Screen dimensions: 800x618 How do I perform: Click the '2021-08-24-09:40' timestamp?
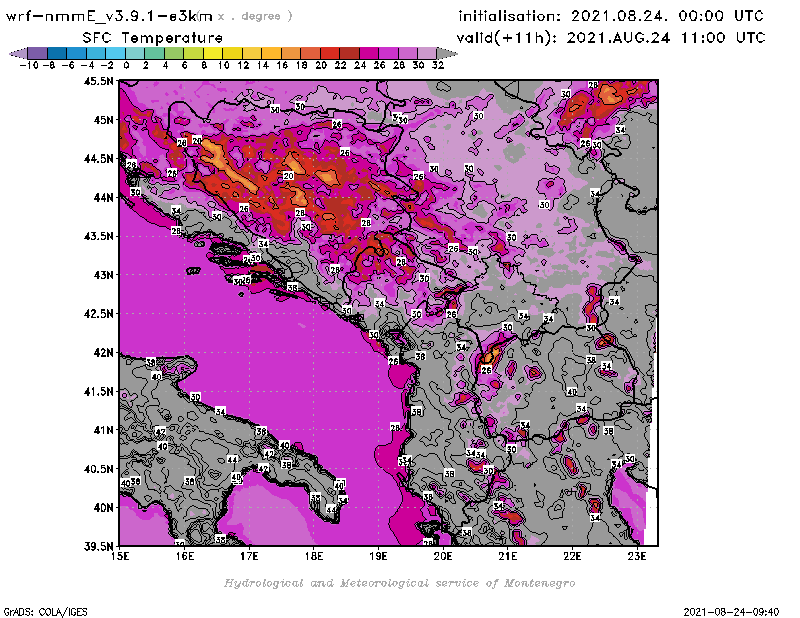point(731,612)
